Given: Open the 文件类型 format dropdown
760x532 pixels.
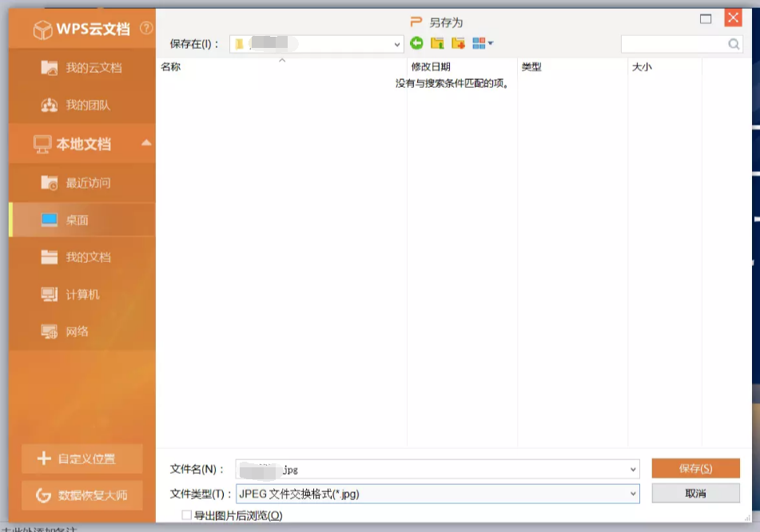Looking at the screenshot, I should [634, 494].
